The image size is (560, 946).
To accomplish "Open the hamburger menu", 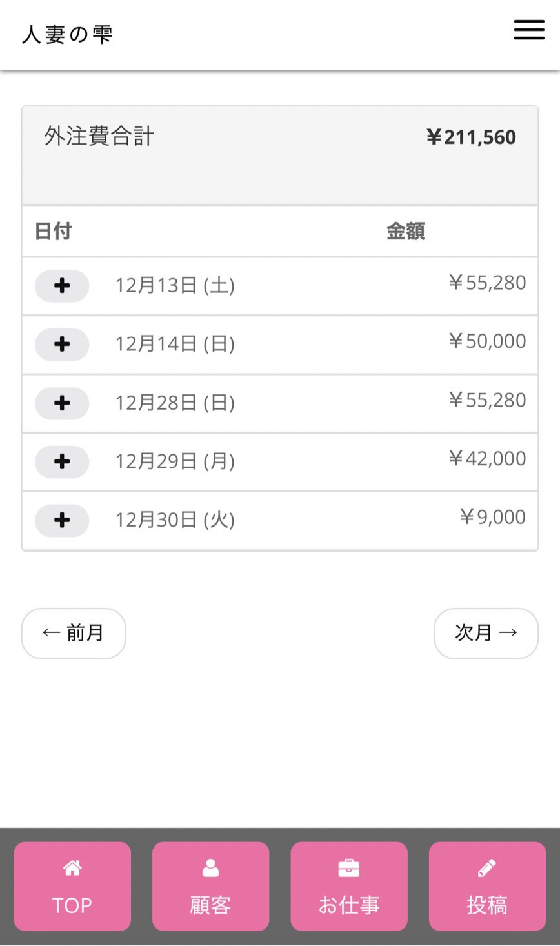I will click(529, 30).
